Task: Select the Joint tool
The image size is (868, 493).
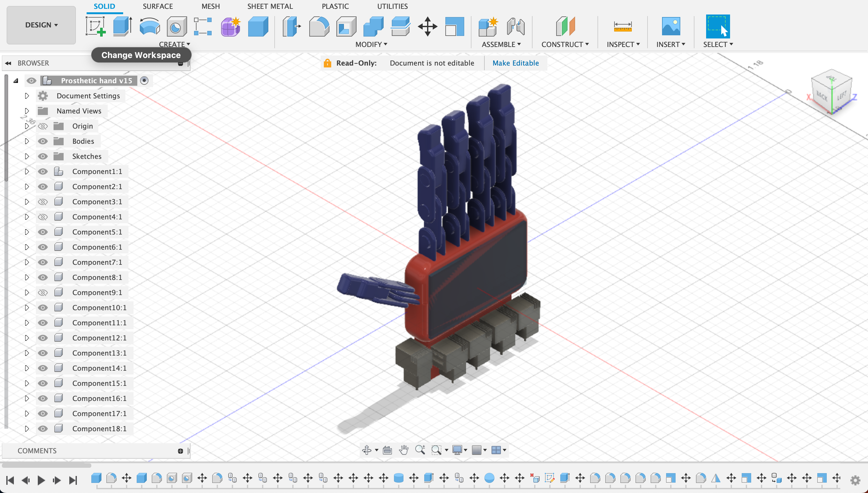Action: click(516, 26)
